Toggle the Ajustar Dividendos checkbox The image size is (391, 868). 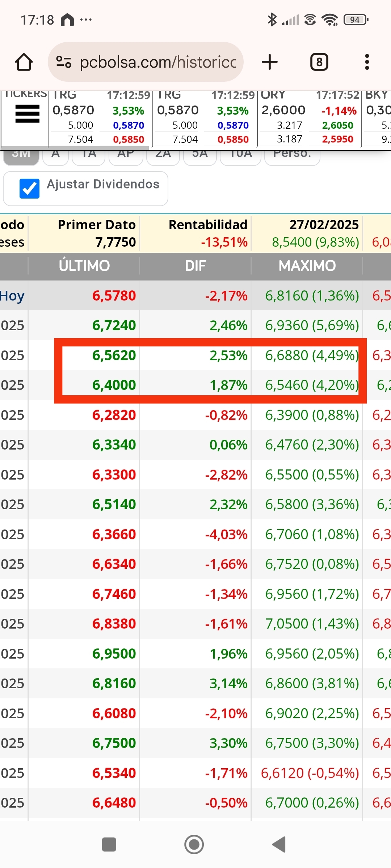point(29,188)
